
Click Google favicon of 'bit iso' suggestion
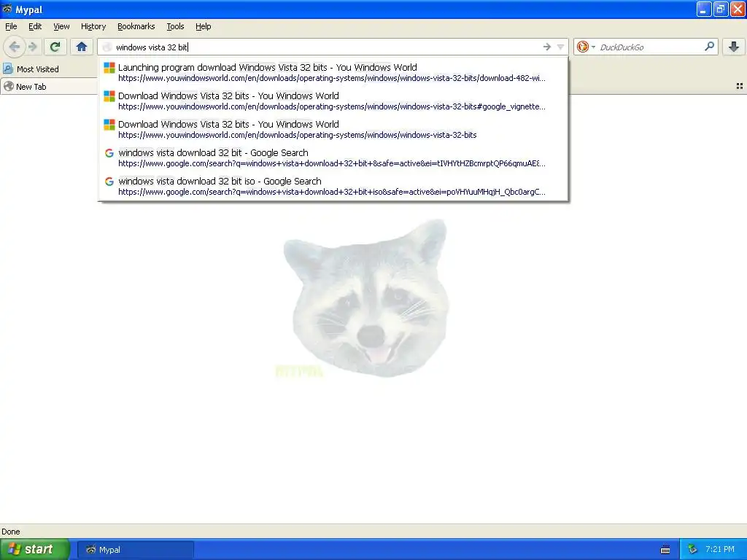pyautogui.click(x=109, y=182)
